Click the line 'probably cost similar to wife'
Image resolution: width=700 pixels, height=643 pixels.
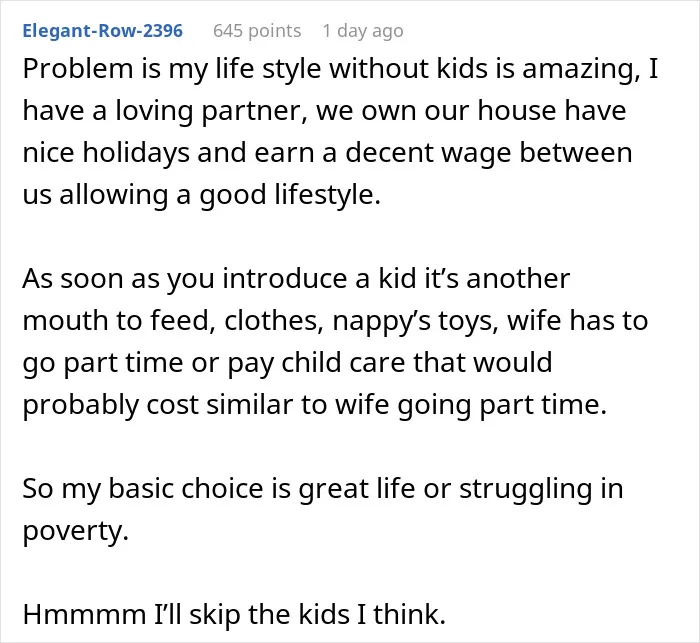(x=315, y=405)
